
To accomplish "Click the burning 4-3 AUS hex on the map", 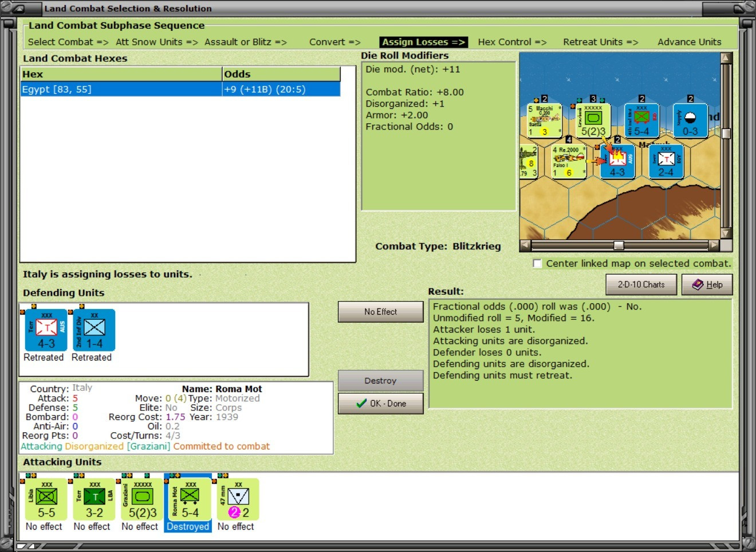I will click(617, 161).
